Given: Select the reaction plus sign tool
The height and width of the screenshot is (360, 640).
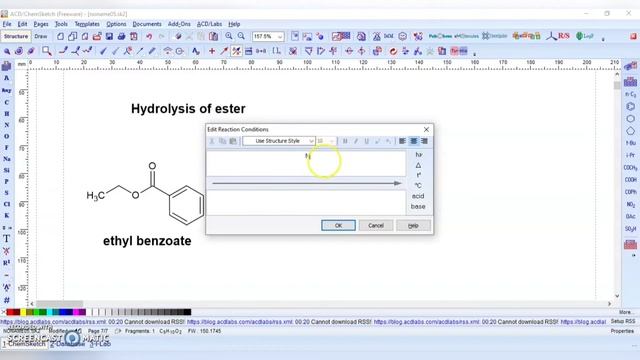Looking at the screenshot, I should pyautogui.click(x=211, y=51).
